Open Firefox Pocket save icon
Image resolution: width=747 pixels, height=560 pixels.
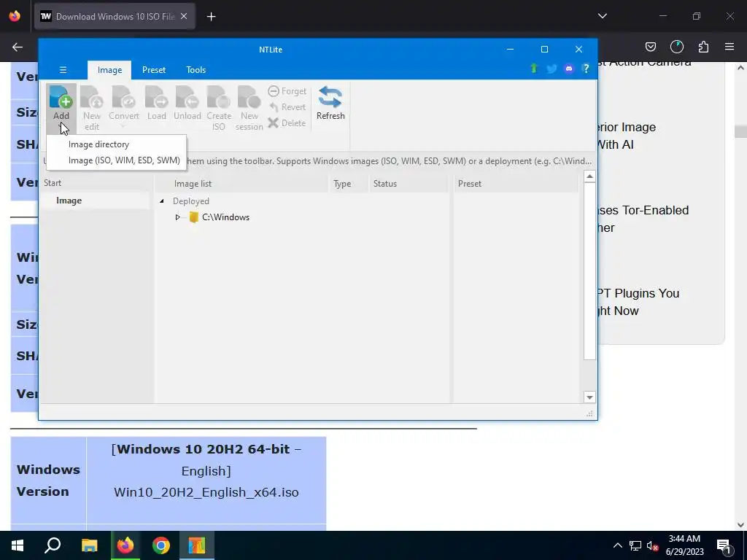pos(650,47)
